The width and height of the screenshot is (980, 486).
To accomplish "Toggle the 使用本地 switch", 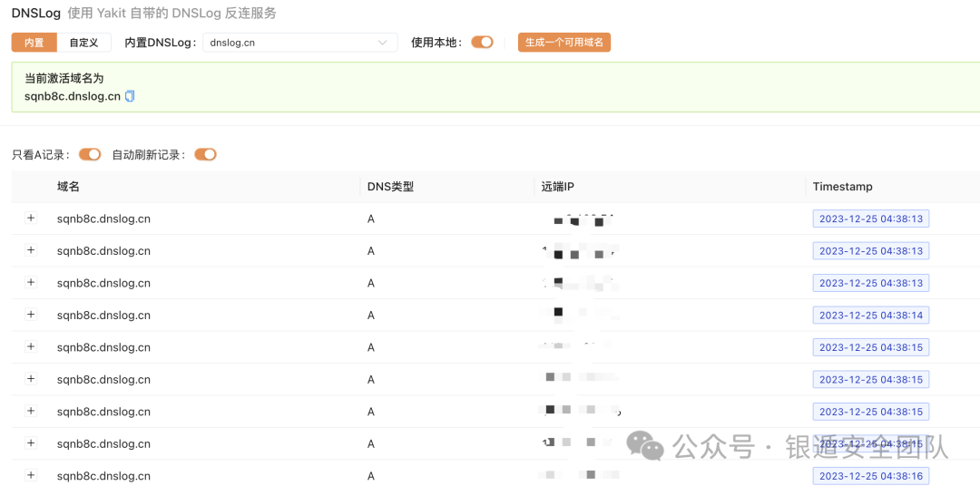I will pyautogui.click(x=482, y=42).
